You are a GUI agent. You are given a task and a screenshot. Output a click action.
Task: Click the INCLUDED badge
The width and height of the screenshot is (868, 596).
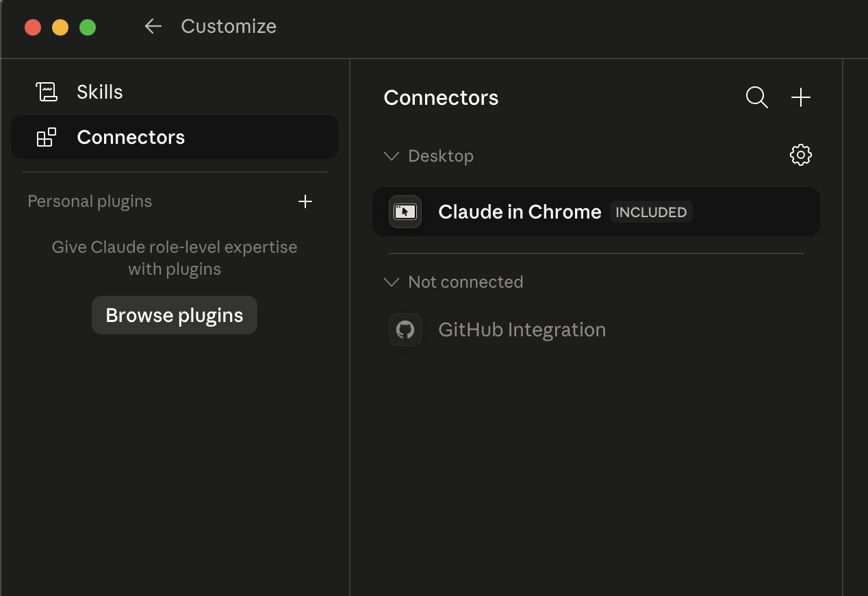pyautogui.click(x=651, y=212)
